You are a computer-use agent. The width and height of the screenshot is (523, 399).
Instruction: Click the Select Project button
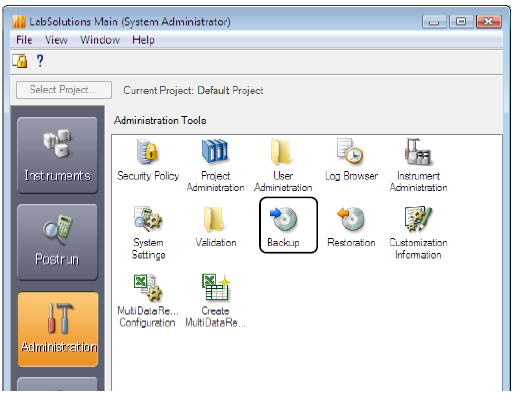pyautogui.click(x=64, y=90)
